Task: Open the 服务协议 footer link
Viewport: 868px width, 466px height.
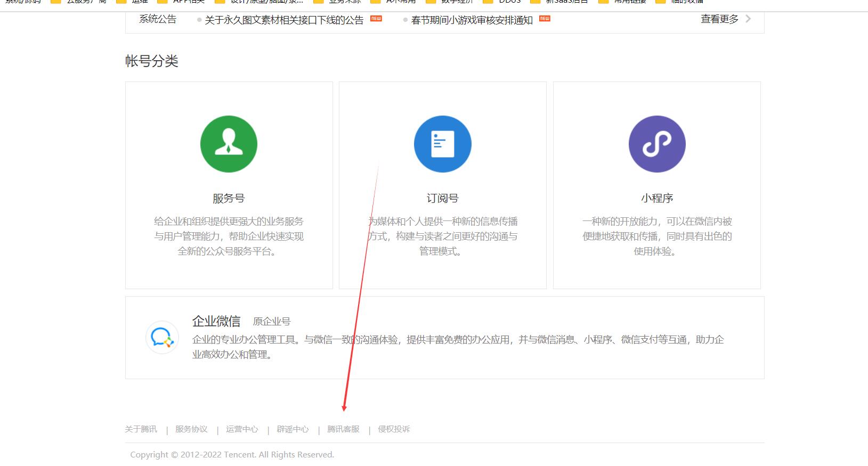Action: tap(192, 429)
